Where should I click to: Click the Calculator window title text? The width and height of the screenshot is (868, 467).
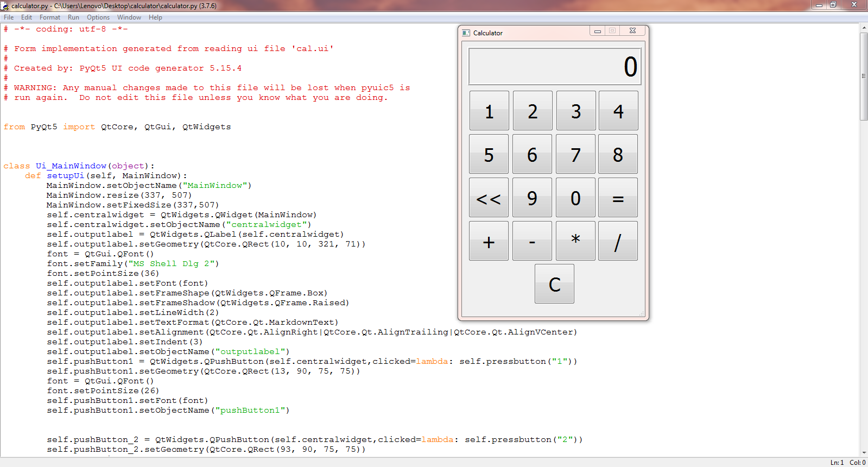point(488,33)
